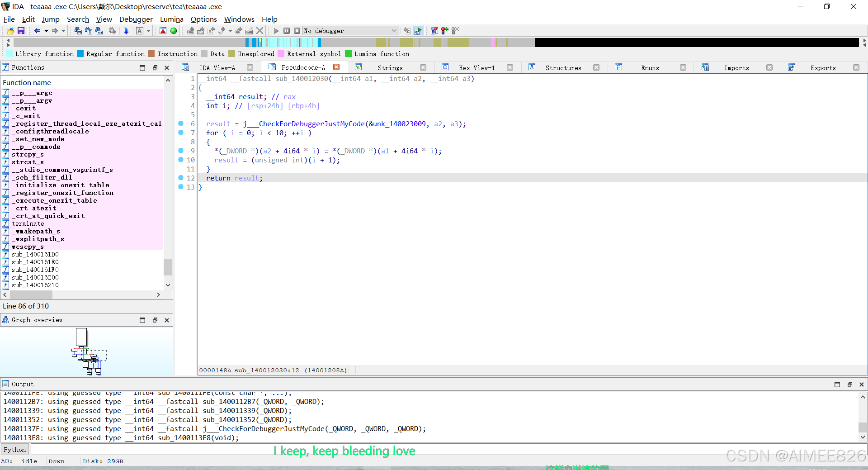Save the IDA database via the disk icon

tap(21, 31)
